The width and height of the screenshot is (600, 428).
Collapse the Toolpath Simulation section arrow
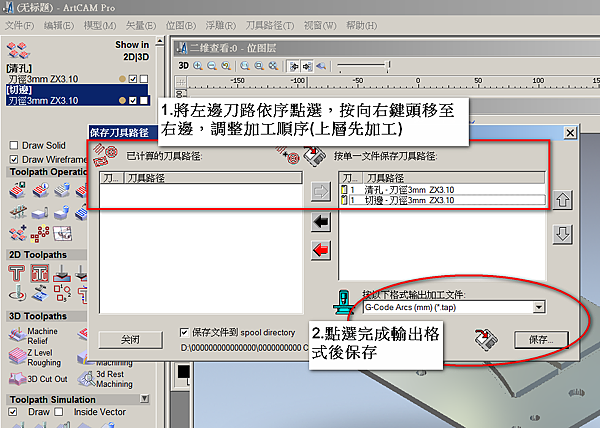[x=144, y=399]
